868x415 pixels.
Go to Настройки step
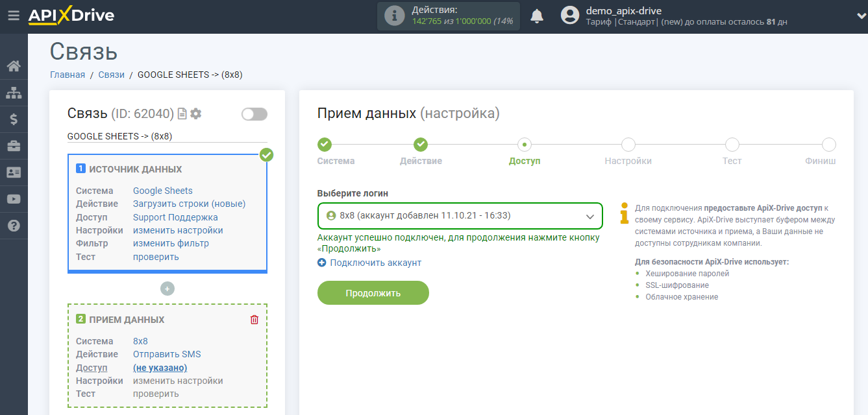628,145
